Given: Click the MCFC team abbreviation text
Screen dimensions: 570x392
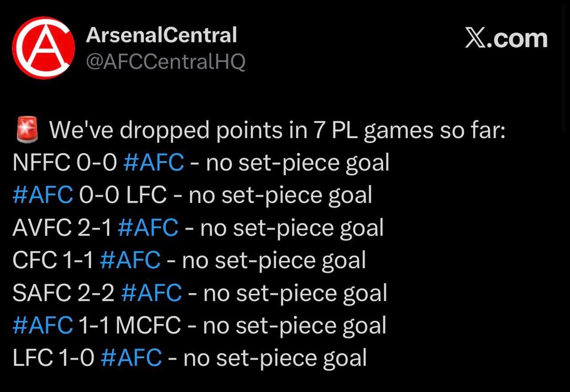Looking at the screenshot, I should [148, 325].
